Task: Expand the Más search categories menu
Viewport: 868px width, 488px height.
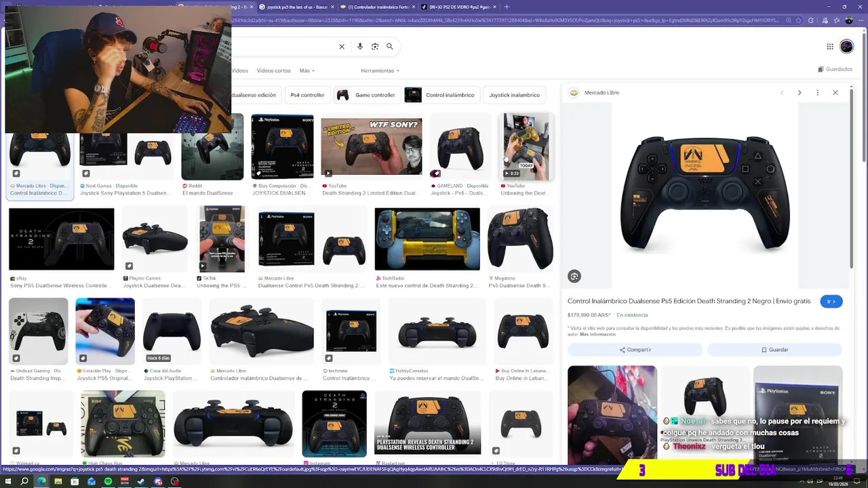Action: point(307,70)
